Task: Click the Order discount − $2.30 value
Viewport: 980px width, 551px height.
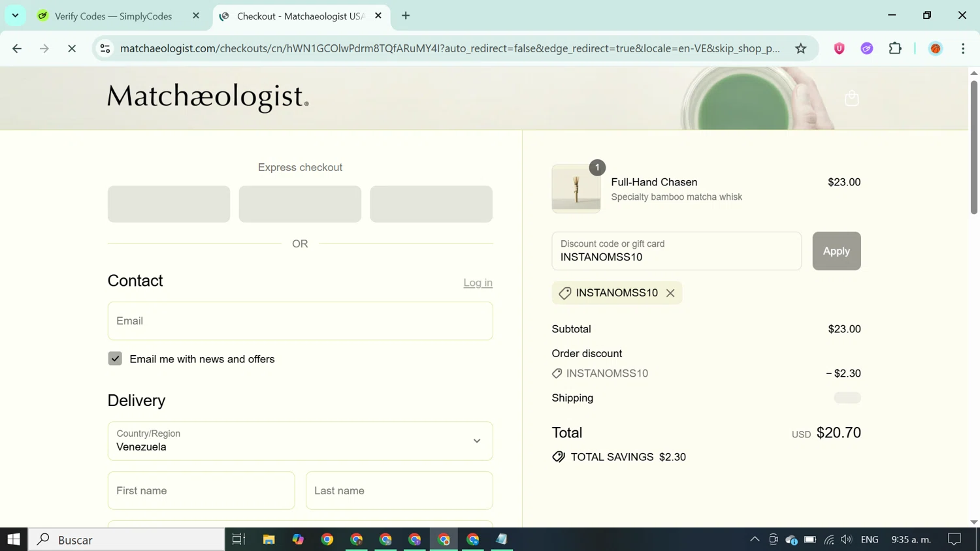Action: point(843,373)
